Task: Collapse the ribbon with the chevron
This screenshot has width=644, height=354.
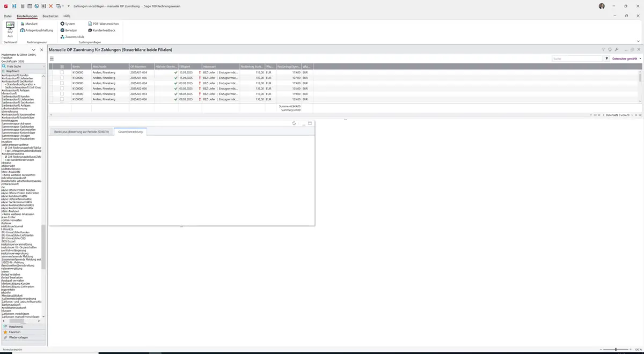Action: click(x=638, y=41)
